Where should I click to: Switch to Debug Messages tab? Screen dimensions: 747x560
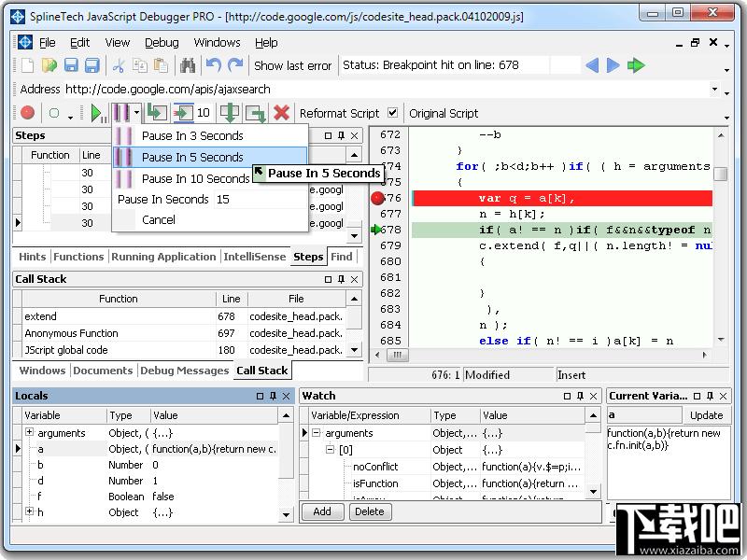(184, 371)
